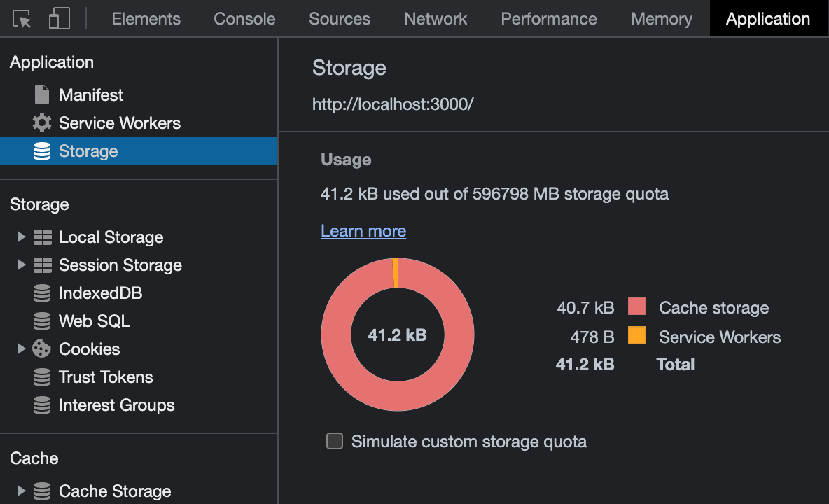The height and width of the screenshot is (504, 829).
Task: Switch to the Network tab
Action: pyautogui.click(x=435, y=19)
